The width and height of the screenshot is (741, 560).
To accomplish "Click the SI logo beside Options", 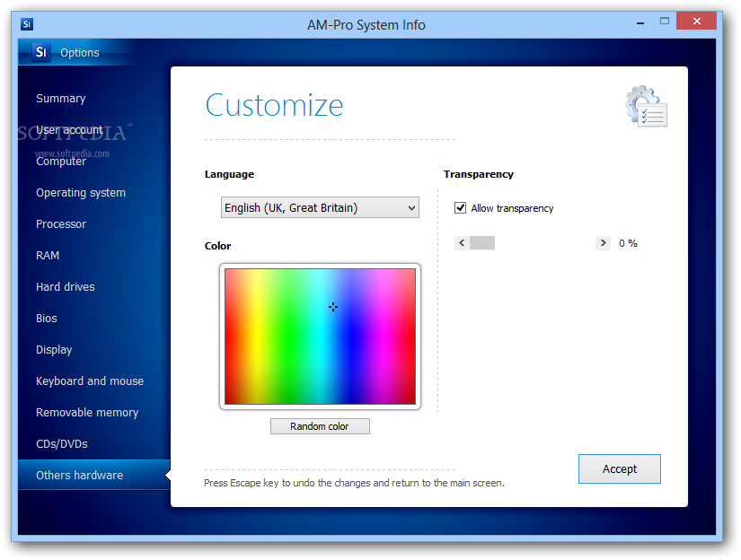I will (x=40, y=51).
